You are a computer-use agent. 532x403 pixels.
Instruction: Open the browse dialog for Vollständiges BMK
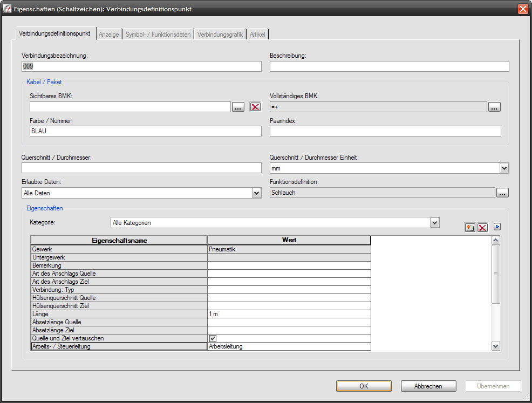click(494, 107)
